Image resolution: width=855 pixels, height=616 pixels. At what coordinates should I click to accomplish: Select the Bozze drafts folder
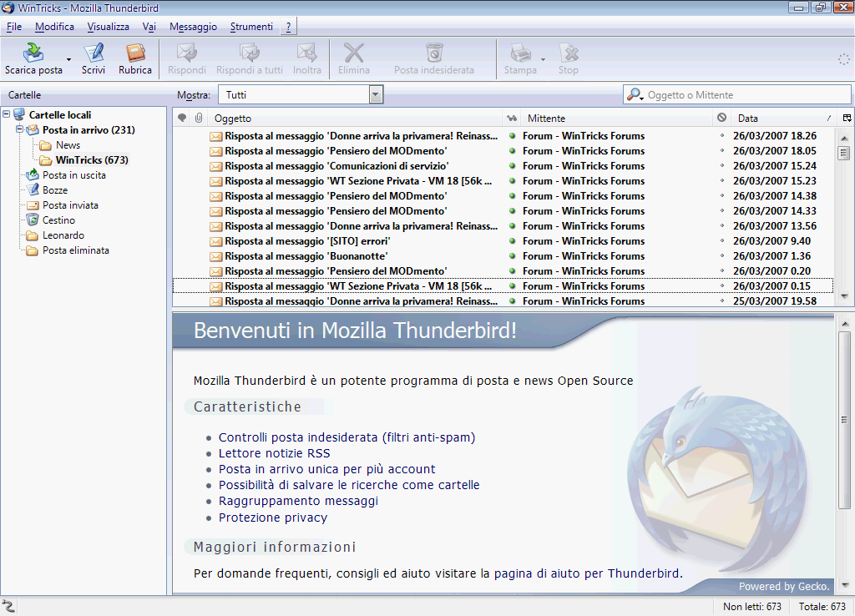pyautogui.click(x=55, y=190)
